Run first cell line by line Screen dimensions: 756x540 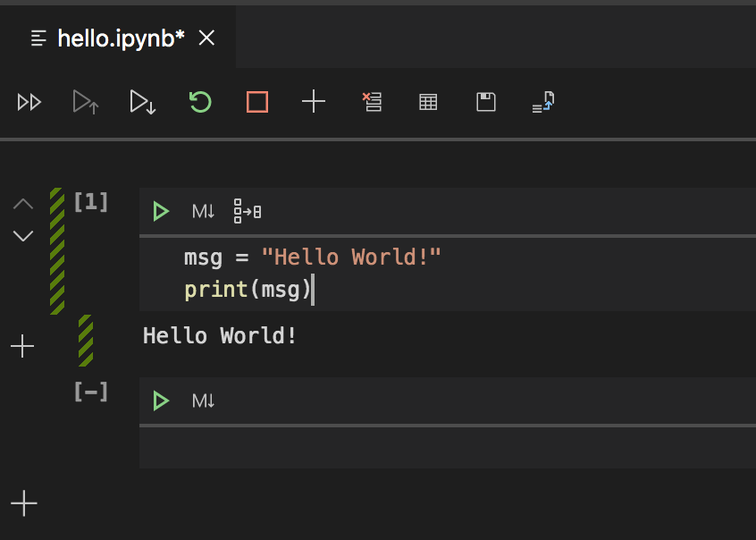pyautogui.click(x=248, y=212)
